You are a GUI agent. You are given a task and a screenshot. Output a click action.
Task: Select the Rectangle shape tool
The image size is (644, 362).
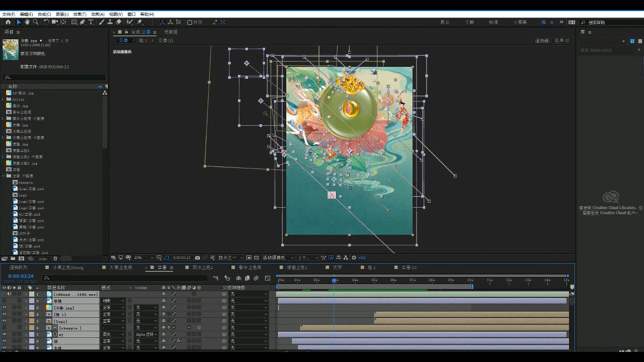pos(74,22)
